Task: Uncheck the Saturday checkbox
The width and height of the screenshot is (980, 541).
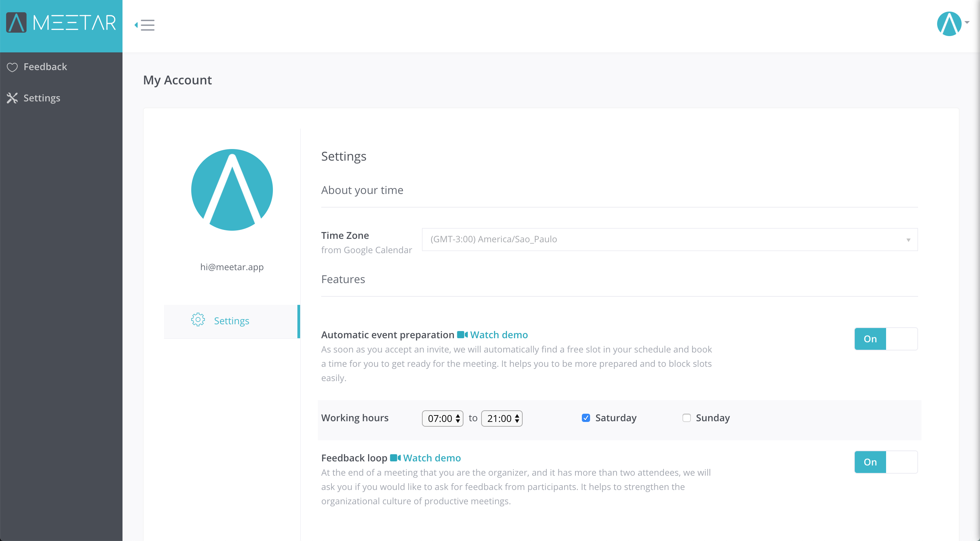Action: tap(586, 418)
